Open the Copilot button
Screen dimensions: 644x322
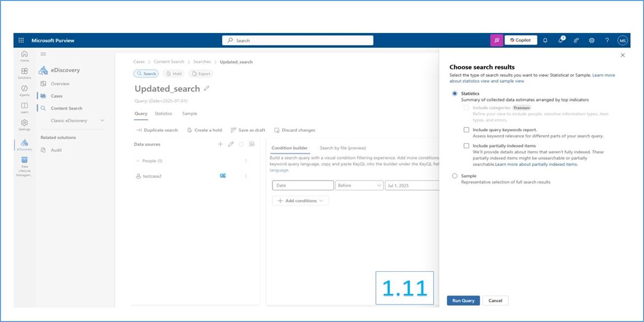coord(521,40)
